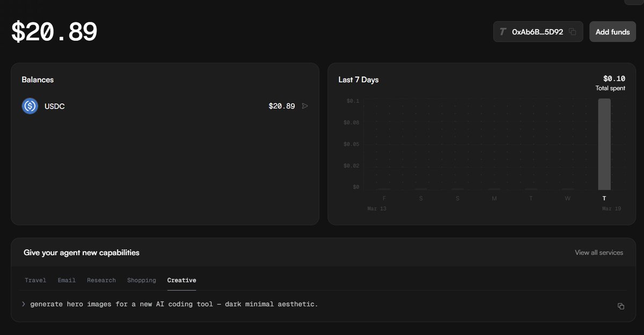Open View all services link

click(599, 252)
